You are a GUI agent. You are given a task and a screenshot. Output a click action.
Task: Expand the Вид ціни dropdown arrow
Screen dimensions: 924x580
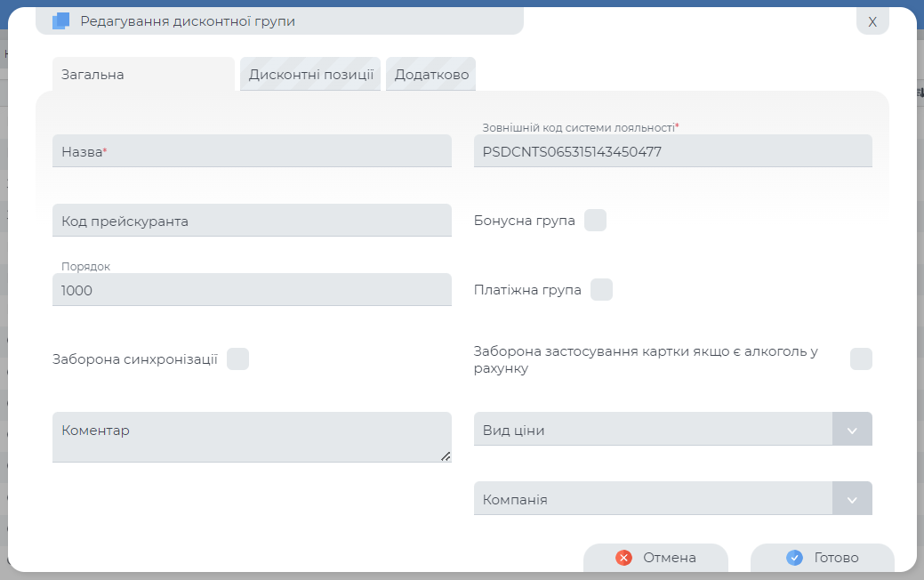click(852, 430)
